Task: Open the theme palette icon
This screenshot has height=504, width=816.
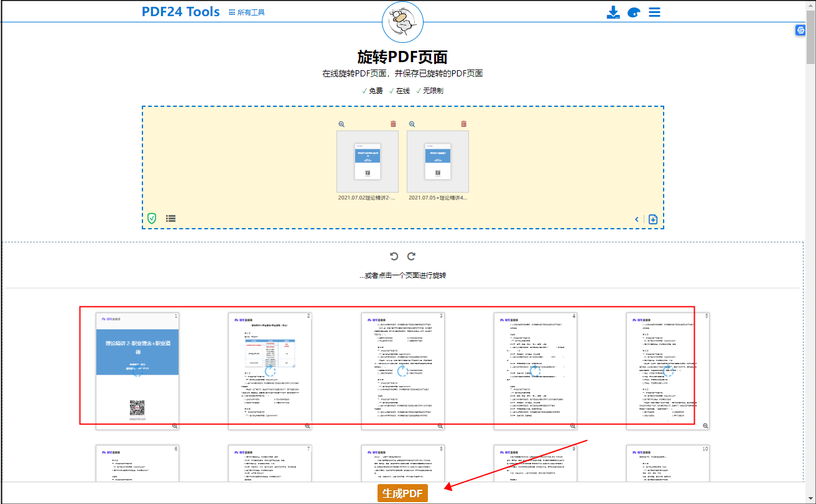Action: click(x=634, y=12)
